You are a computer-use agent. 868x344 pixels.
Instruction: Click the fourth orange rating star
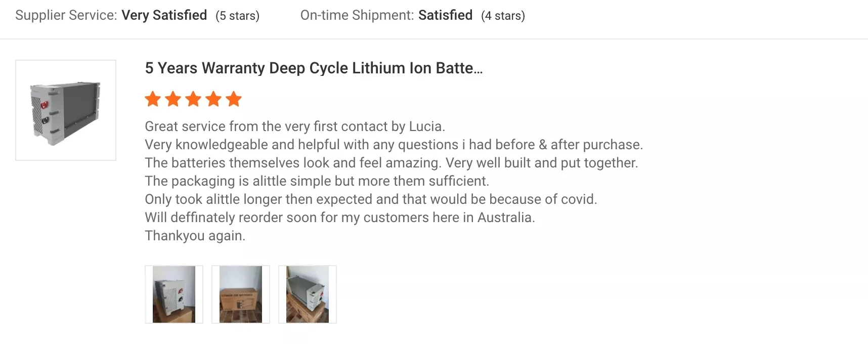click(213, 99)
